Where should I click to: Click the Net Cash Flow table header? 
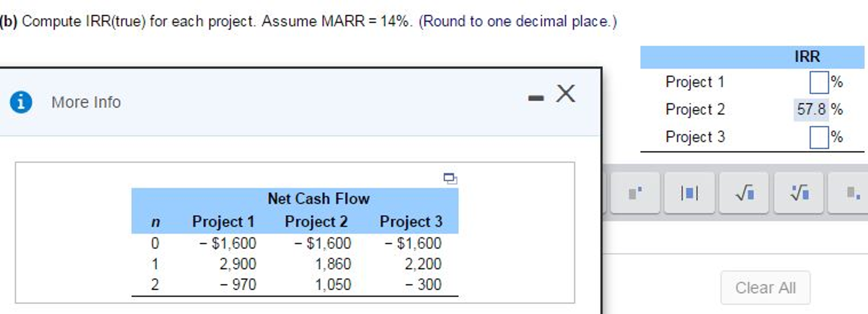(x=318, y=198)
